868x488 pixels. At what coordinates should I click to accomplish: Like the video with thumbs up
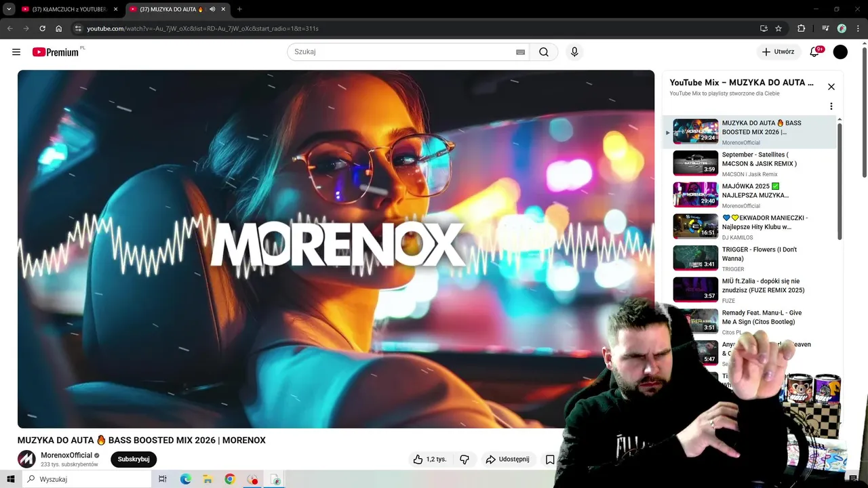[x=430, y=460]
